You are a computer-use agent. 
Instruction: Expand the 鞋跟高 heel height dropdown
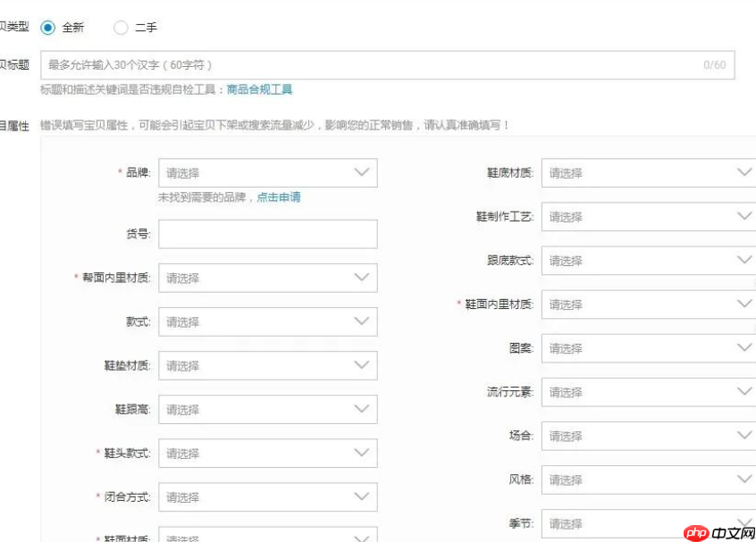point(268,409)
